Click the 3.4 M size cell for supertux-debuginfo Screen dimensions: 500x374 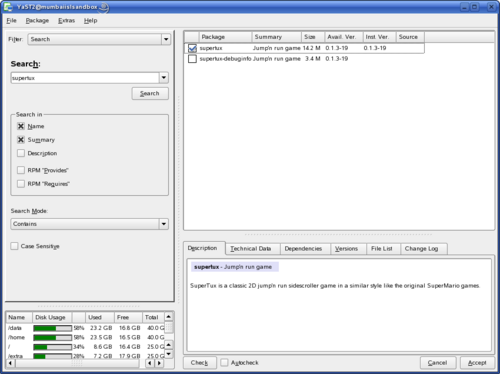(x=313, y=59)
